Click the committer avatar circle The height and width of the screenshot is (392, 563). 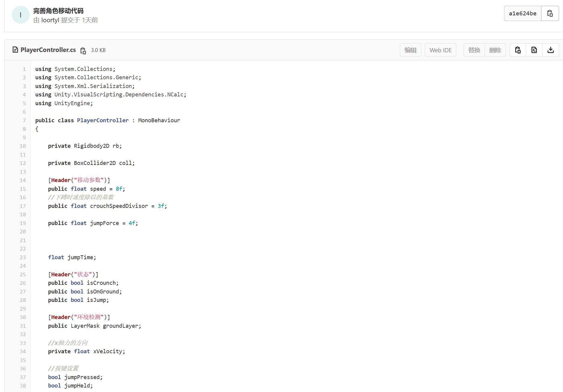[20, 15]
